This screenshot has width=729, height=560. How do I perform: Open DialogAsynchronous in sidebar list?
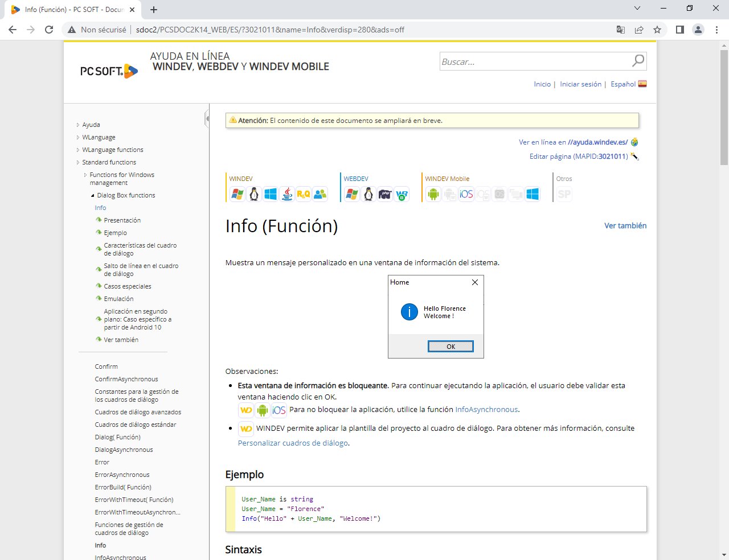pos(124,450)
